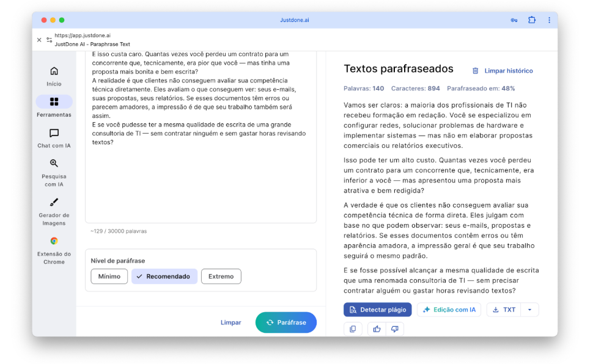Click paragraph starting 'Isso pode ter um alto custo'
The image size is (593, 364).
[439, 175]
